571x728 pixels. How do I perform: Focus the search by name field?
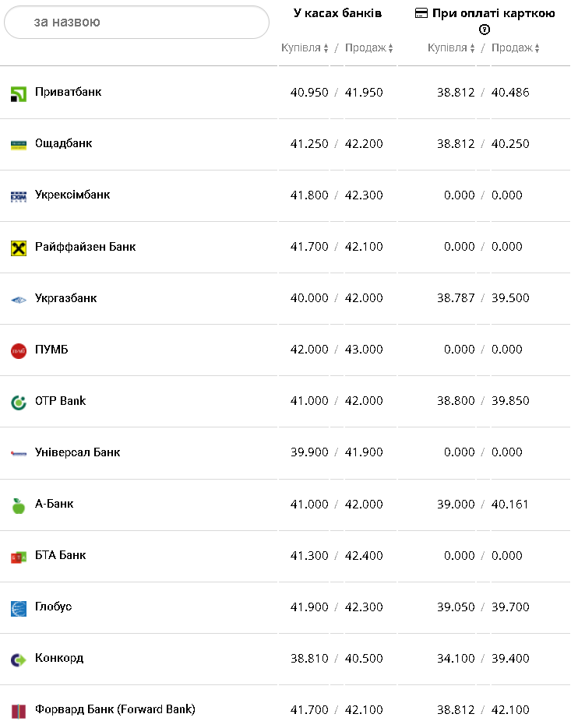[x=137, y=23]
